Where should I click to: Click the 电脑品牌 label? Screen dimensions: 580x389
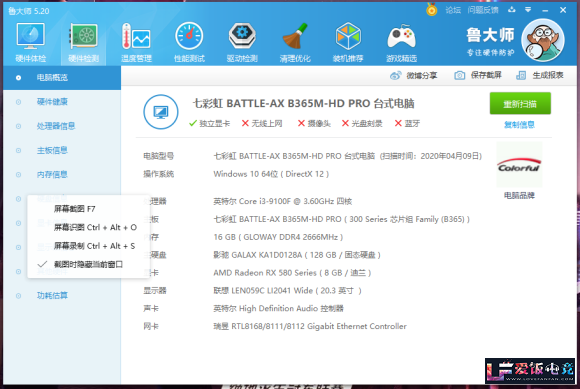519,195
